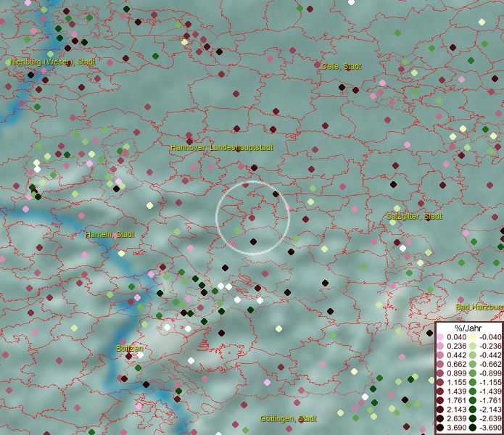This screenshot has width=504, height=435.
Task: Select the legend swatch for -2.639
Action: click(x=473, y=418)
